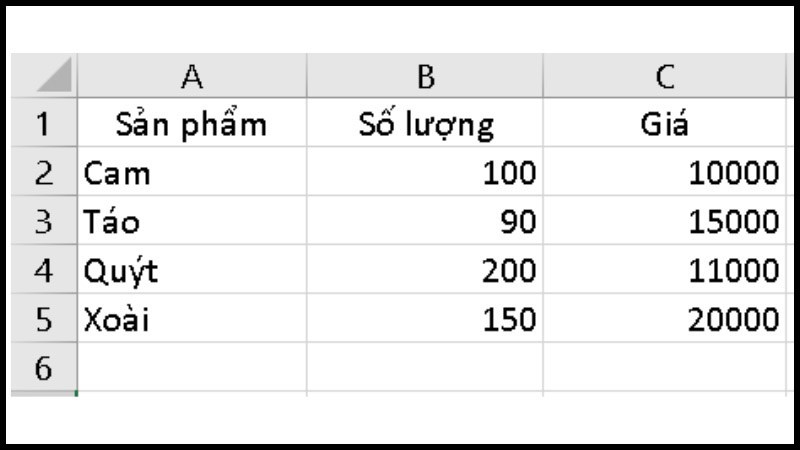Click the Số lượng header cell
The width and height of the screenshot is (800, 450).
[x=425, y=122]
